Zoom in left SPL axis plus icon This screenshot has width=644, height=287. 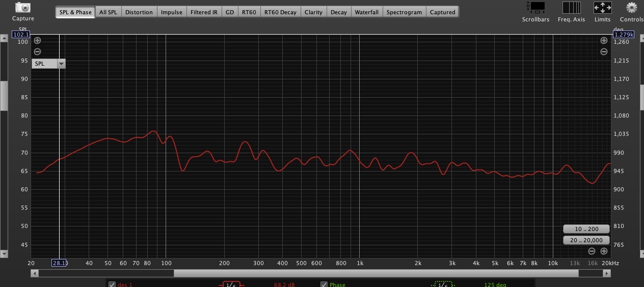coord(37,41)
